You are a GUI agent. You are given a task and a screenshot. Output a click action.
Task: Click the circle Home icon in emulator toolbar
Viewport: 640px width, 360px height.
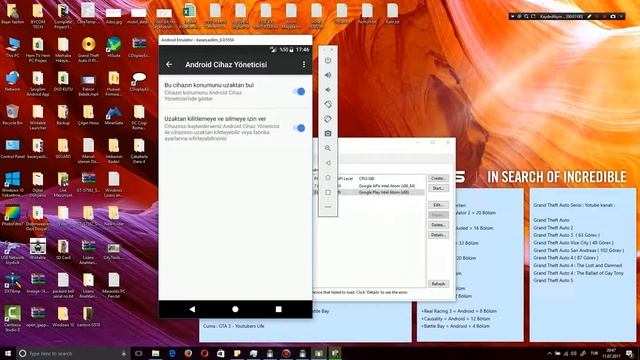(x=328, y=178)
